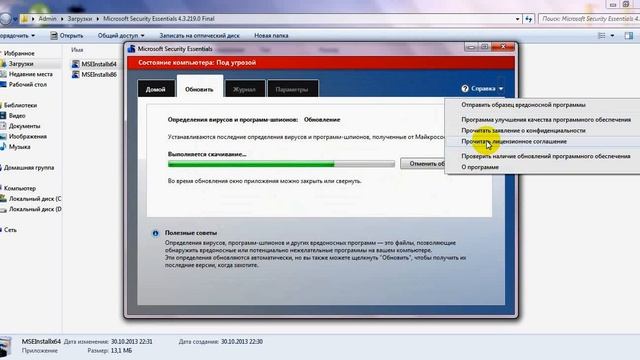640x360 pixels.
Task: Click the Локальный диск (C drive icon
Action: click(x=3, y=198)
